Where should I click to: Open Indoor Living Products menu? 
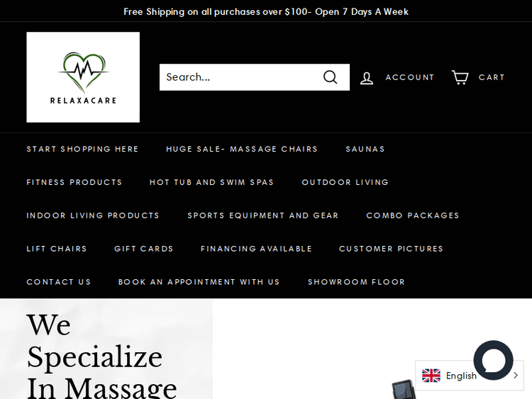93,215
